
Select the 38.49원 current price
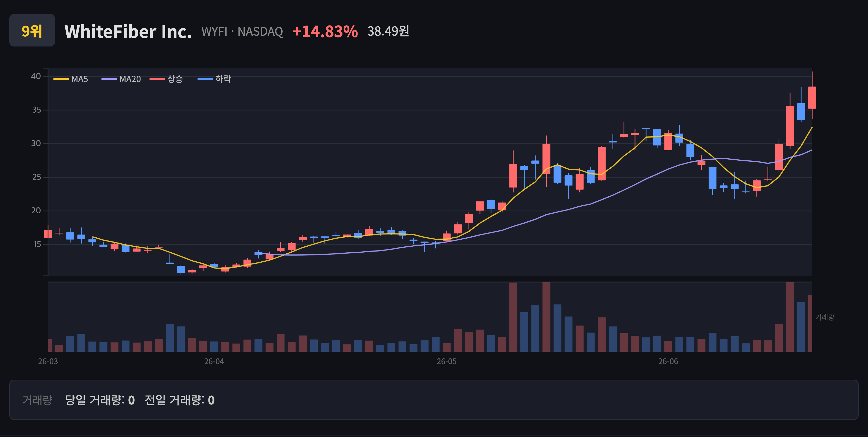(388, 31)
